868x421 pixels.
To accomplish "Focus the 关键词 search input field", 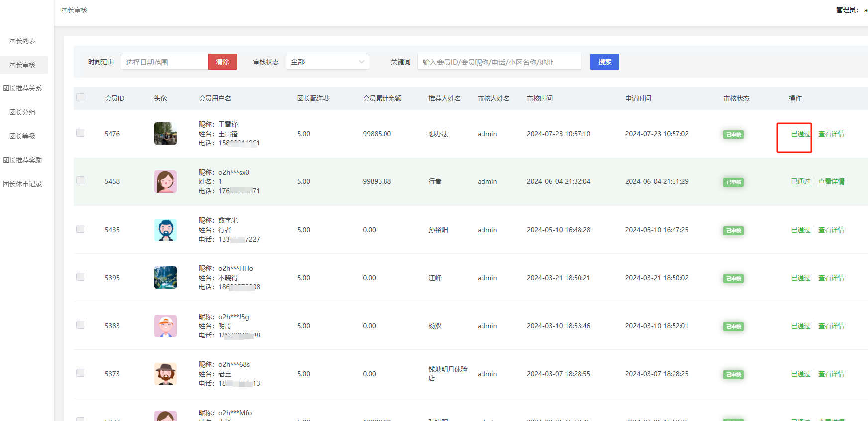I will point(499,62).
